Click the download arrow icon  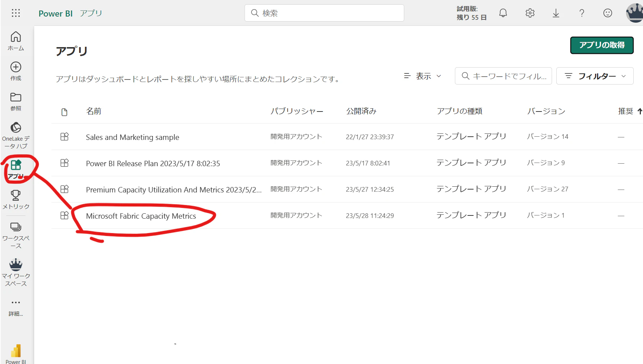coord(556,13)
